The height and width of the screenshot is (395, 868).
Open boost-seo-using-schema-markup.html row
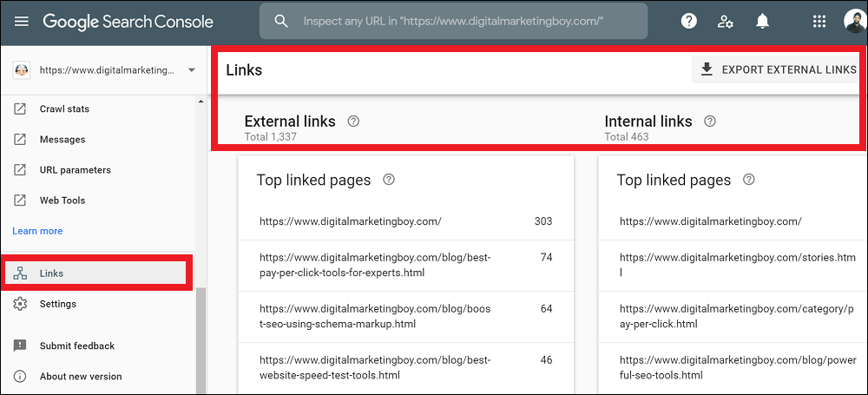pos(405,316)
